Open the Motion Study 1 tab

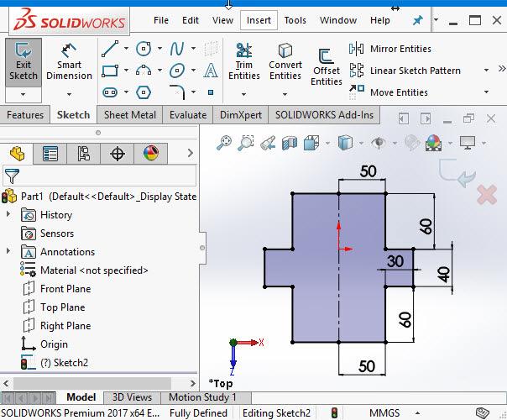coord(206,397)
